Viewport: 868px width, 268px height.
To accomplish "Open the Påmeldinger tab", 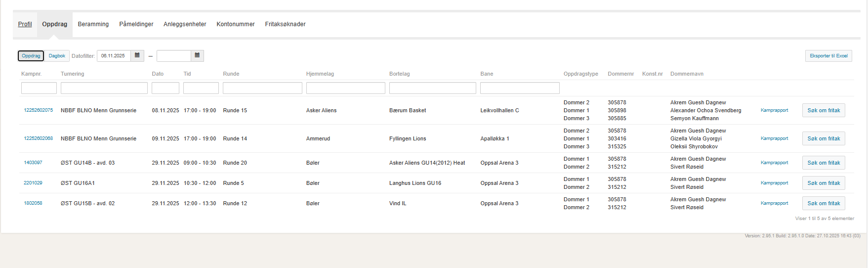I will click(136, 24).
